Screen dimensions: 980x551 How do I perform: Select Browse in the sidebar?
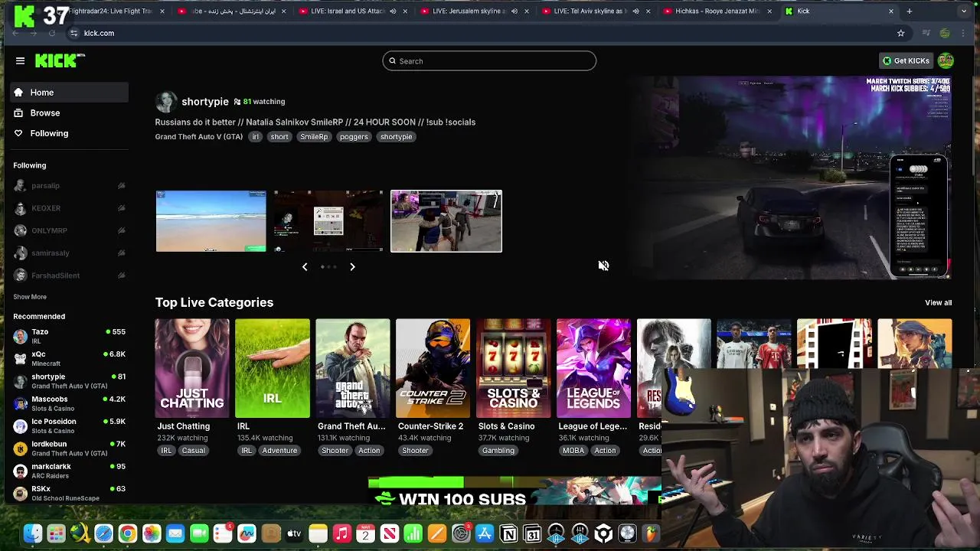70,112
